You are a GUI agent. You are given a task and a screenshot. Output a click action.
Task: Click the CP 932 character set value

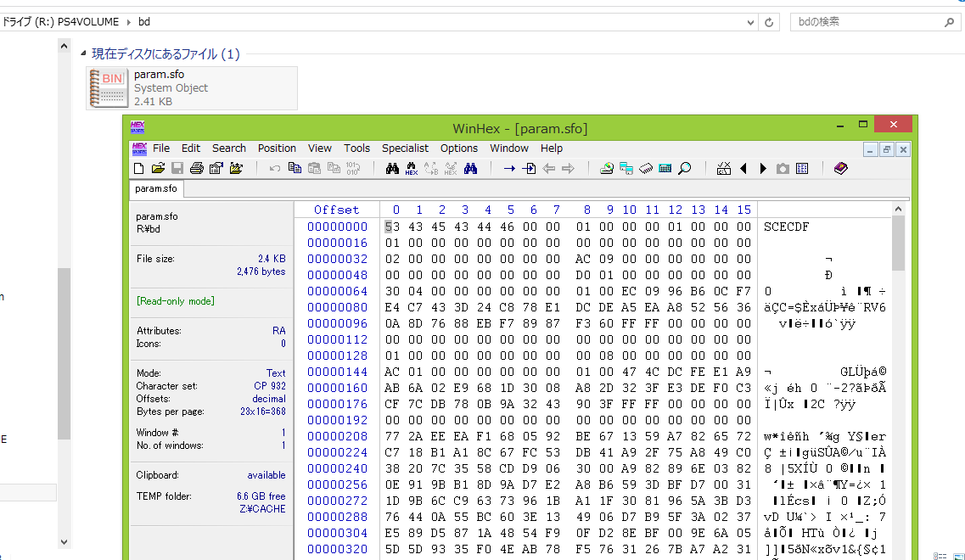[270, 386]
